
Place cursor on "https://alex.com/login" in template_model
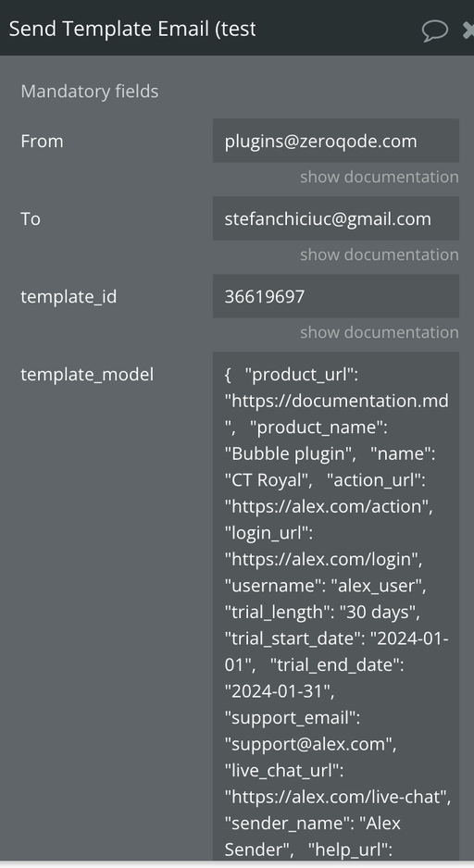(323, 559)
